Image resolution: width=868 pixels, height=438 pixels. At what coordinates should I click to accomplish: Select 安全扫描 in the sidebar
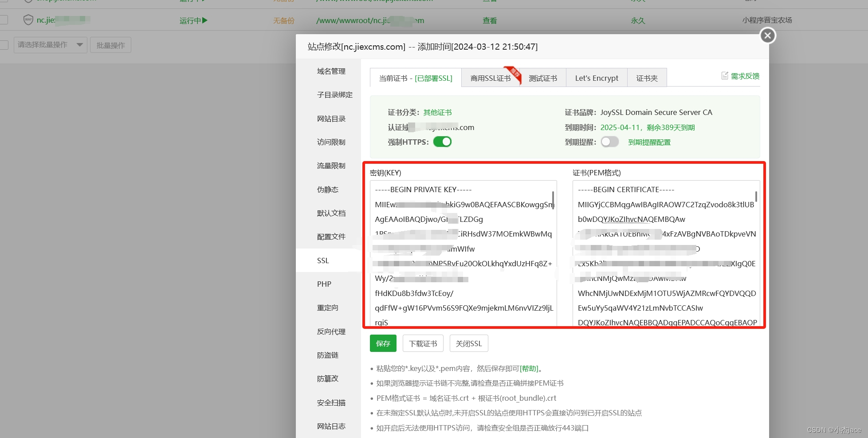pos(331,402)
